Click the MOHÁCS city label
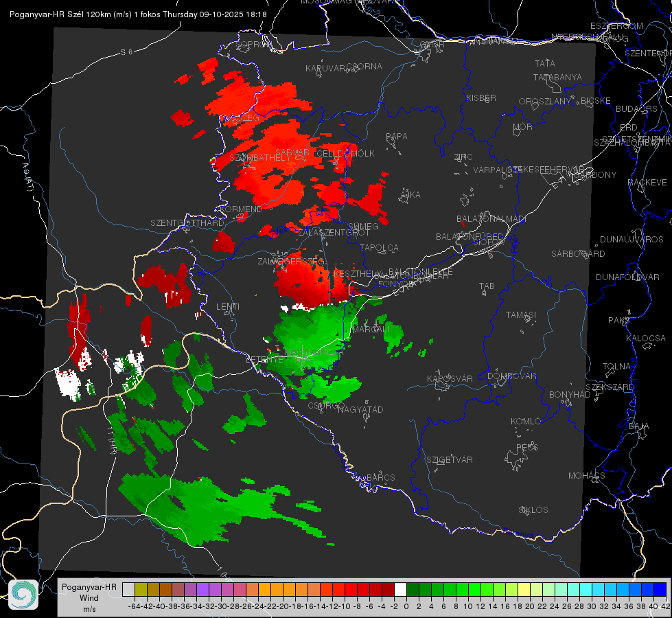672x618 pixels. pyautogui.click(x=586, y=475)
